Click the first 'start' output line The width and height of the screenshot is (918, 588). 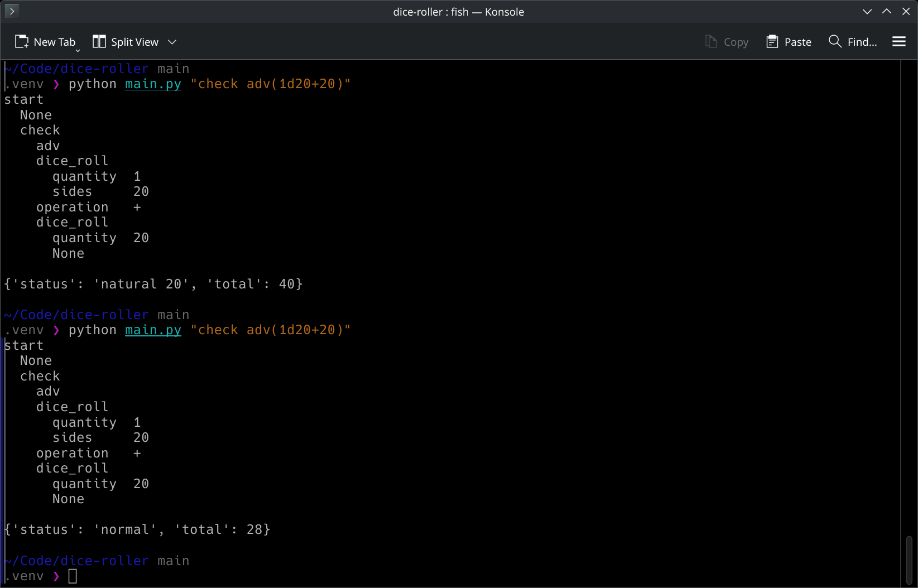[x=23, y=100]
